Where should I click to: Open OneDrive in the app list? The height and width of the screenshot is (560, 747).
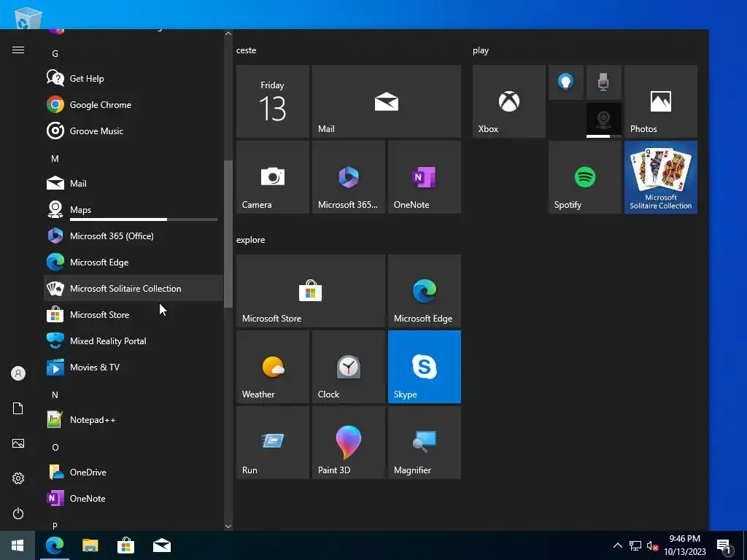[133, 472]
